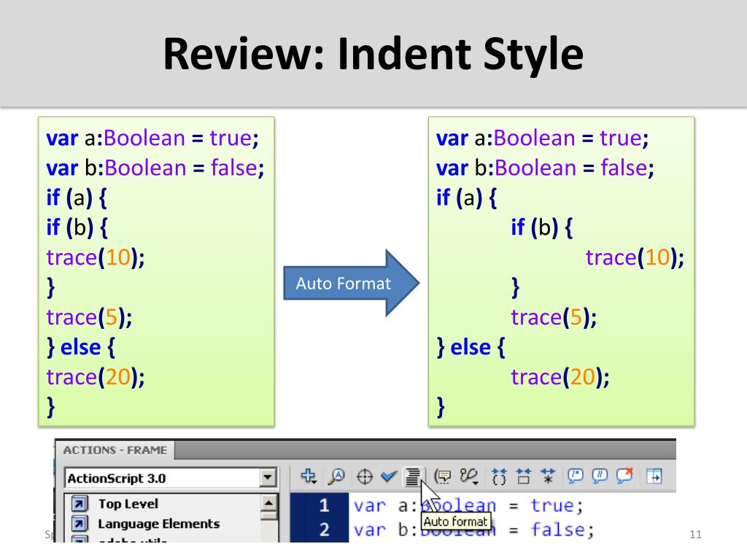Click line number 2 in the gutter
This screenshot has width=747, height=560.
click(x=324, y=529)
